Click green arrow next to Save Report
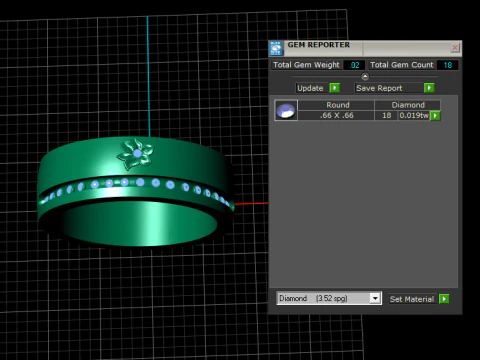The width and height of the screenshot is (480, 360). (x=429, y=88)
